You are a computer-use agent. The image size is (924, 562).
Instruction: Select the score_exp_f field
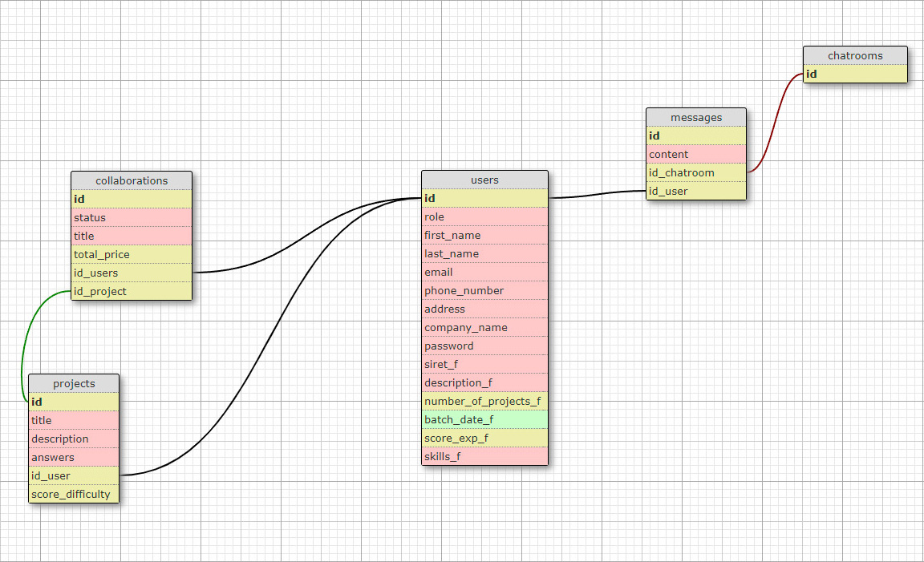485,438
